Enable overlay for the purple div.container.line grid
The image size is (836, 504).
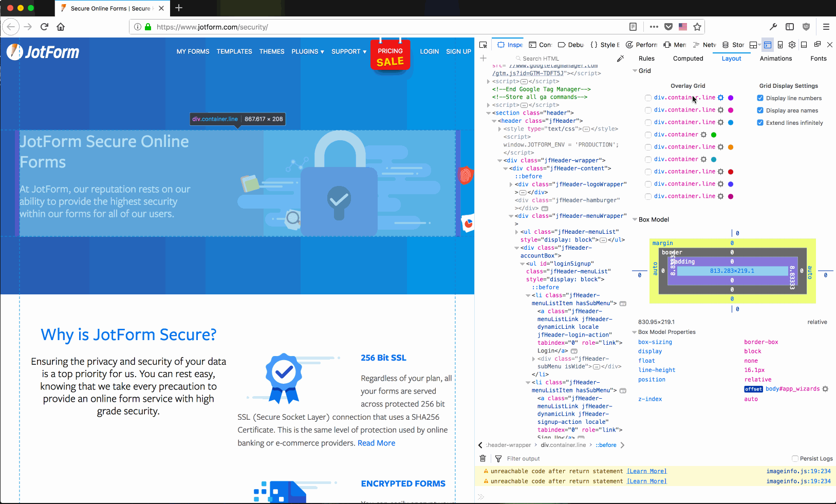point(648,98)
